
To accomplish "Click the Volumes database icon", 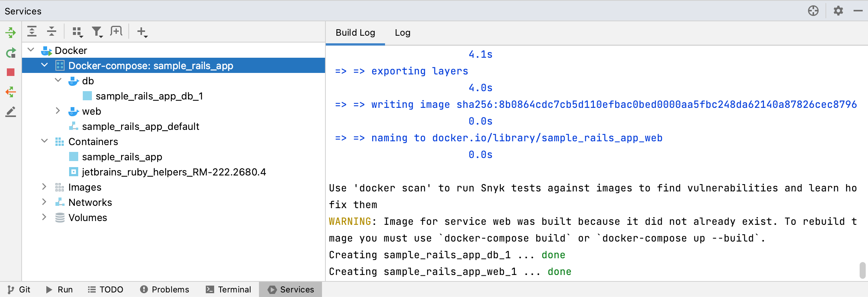I will click(x=60, y=218).
